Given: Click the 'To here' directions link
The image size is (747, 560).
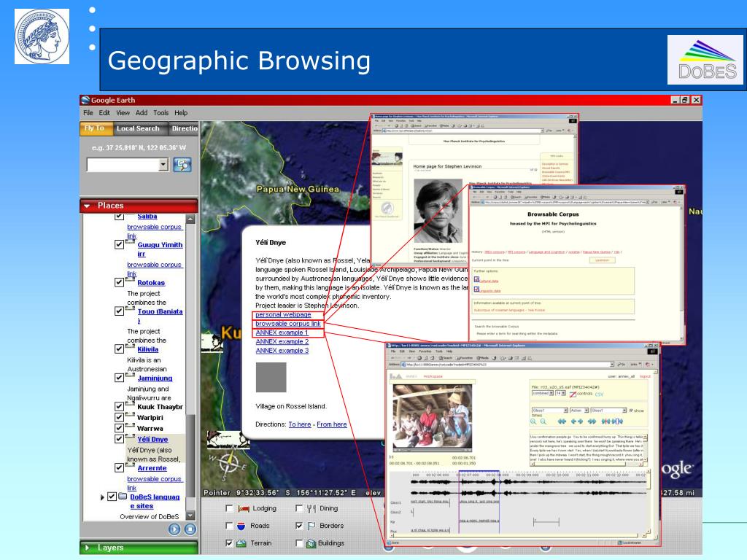Looking at the screenshot, I should (x=300, y=424).
